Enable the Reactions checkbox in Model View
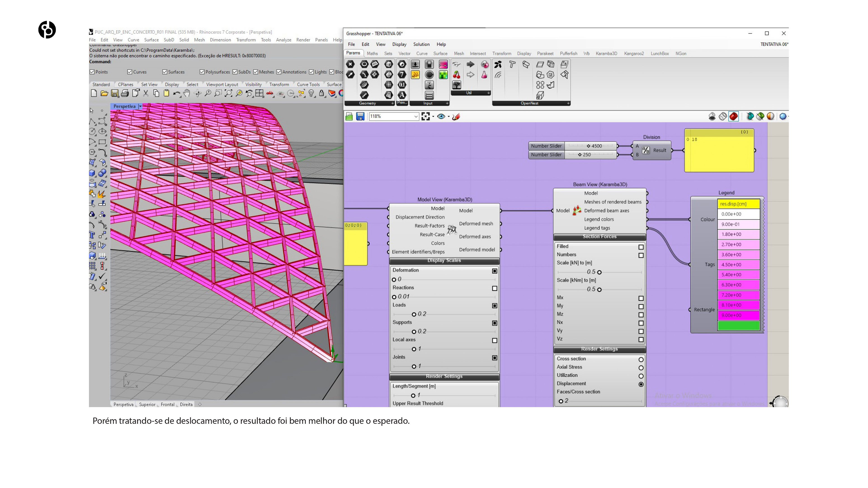This screenshot has height=488, width=868. click(494, 288)
